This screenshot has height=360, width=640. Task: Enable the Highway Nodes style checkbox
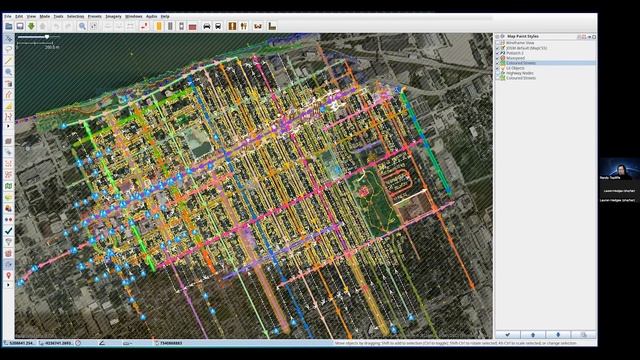(x=498, y=73)
